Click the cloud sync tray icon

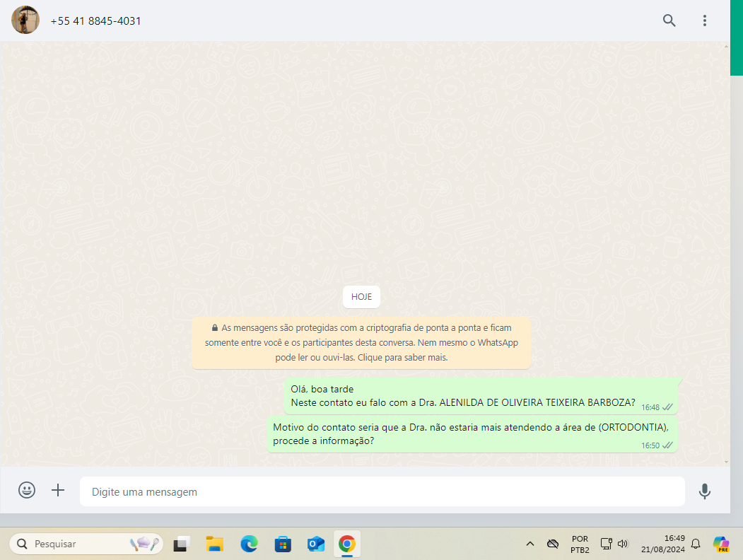click(x=553, y=544)
